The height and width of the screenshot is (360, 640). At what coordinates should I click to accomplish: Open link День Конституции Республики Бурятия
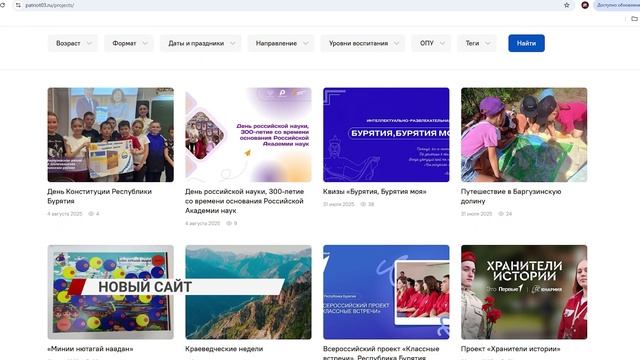click(x=99, y=196)
